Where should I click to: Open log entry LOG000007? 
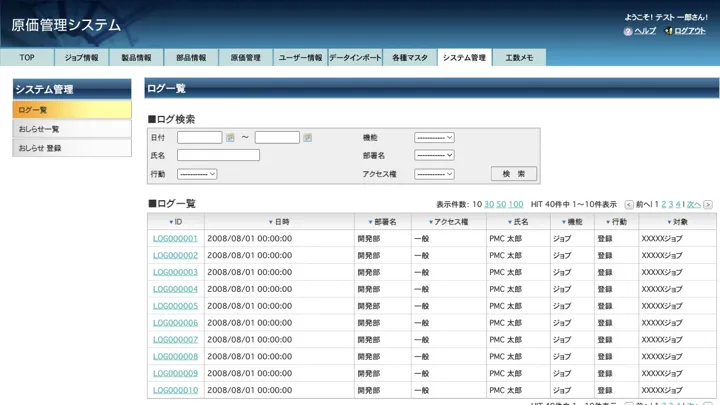click(x=175, y=340)
